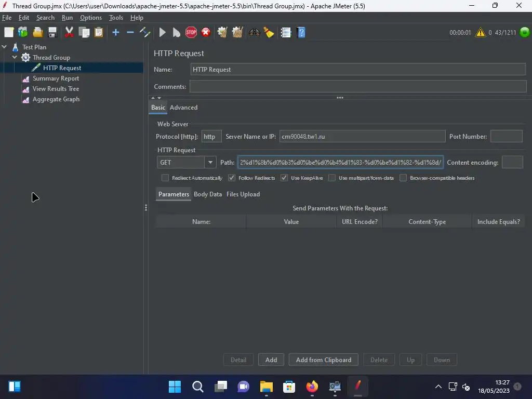This screenshot has height=399, width=532.
Task: Open Firefox from the taskbar
Action: click(x=312, y=387)
